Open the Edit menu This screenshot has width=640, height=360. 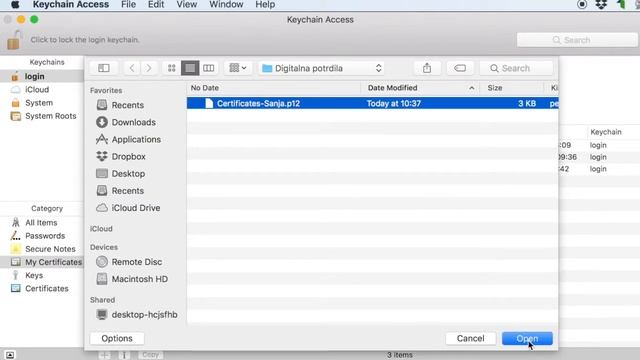(156, 4)
